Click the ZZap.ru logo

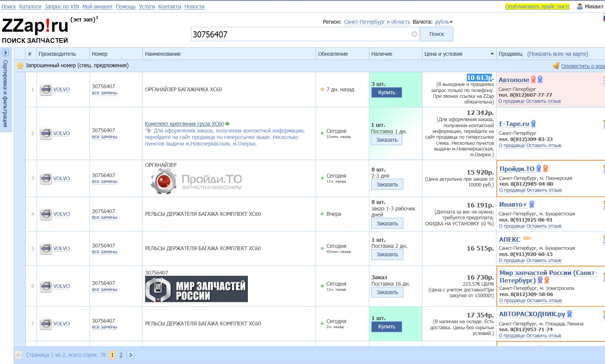[35, 26]
